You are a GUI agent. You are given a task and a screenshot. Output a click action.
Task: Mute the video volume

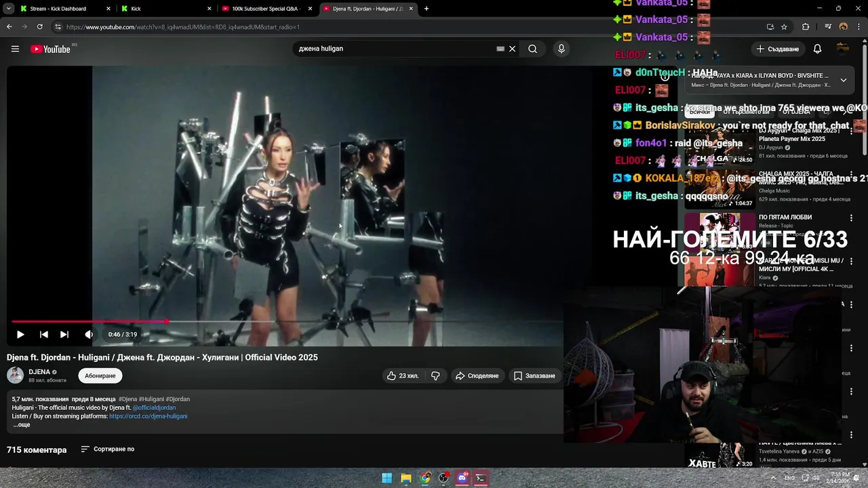click(89, 334)
